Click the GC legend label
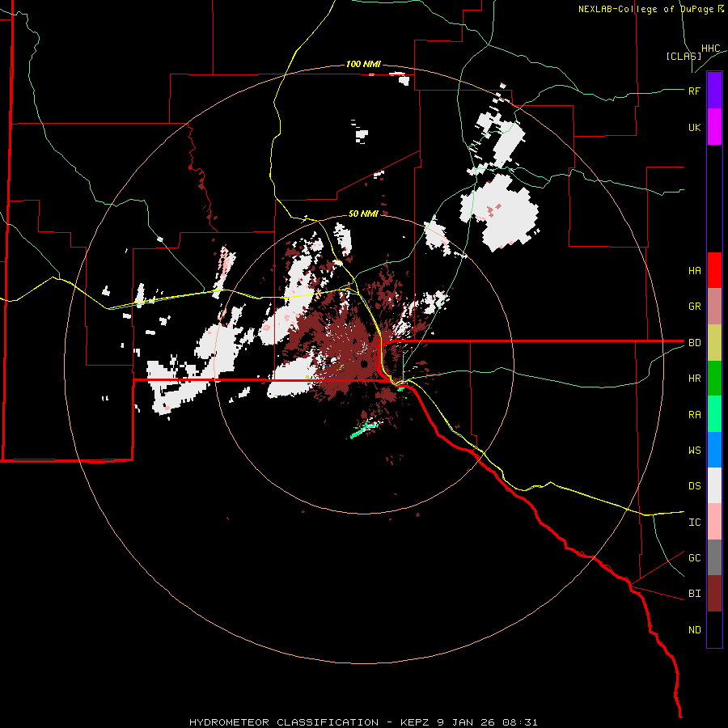The height and width of the screenshot is (728, 728). (x=694, y=558)
